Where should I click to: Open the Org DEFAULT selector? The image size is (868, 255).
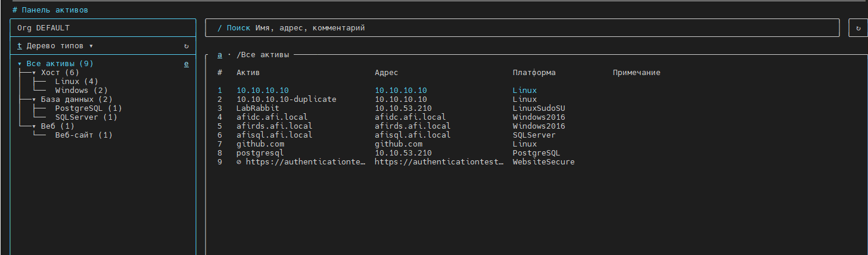(x=103, y=28)
